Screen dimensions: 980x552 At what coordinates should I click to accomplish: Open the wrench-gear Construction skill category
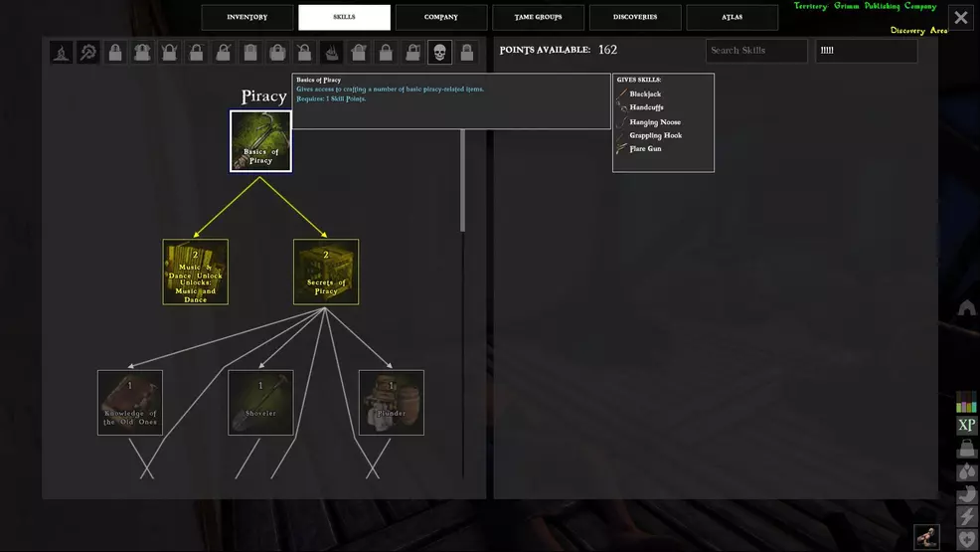pyautogui.click(x=88, y=52)
